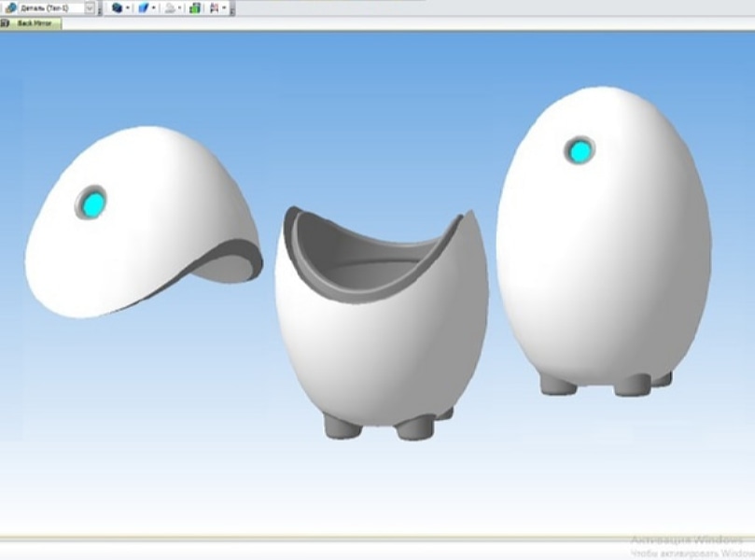
Task: Click the icon on Back Mirror tab
Action: 5,23
